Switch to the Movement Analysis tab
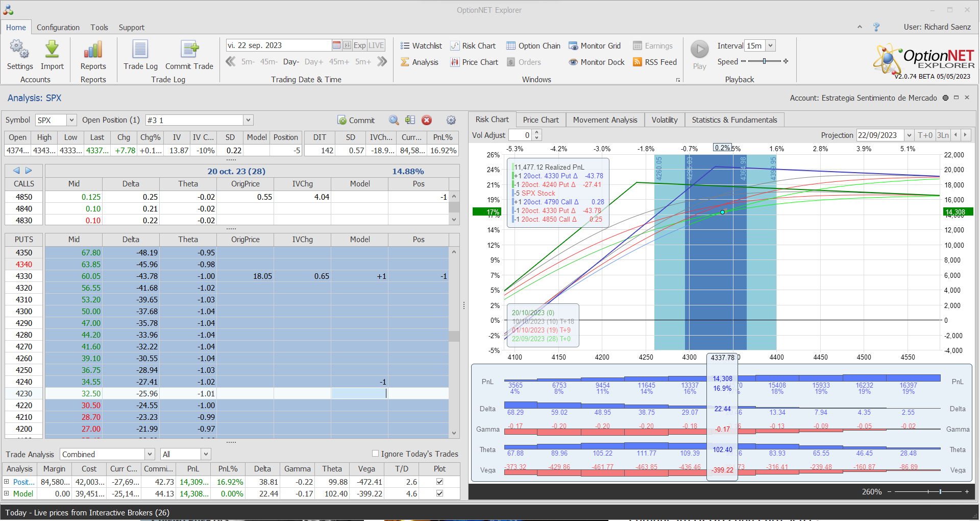Screen dimensions: 980x521 [605, 120]
